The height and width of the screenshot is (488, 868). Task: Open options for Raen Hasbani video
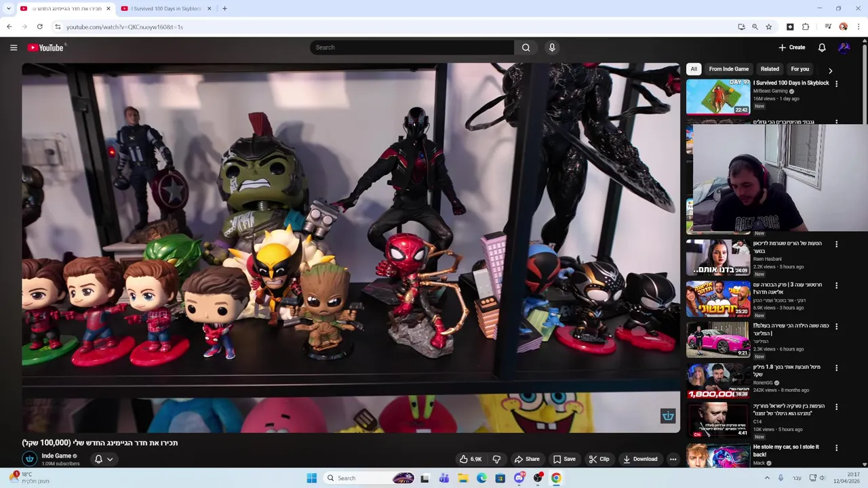click(x=836, y=244)
